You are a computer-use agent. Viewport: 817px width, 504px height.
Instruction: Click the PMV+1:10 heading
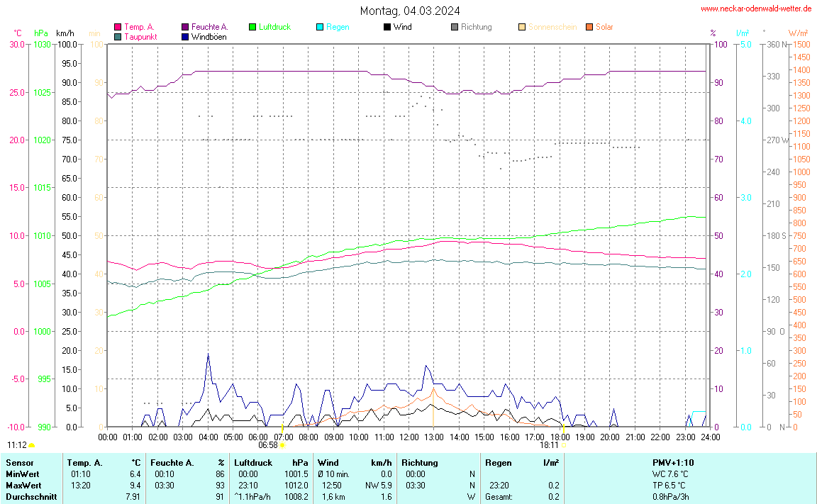(x=673, y=462)
